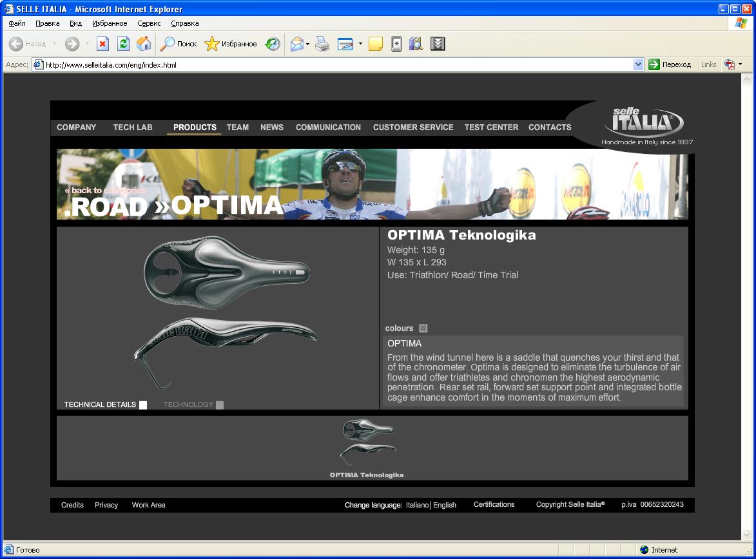Screen dimensions: 756x559
Task: Open Credits footer link
Action: point(72,505)
